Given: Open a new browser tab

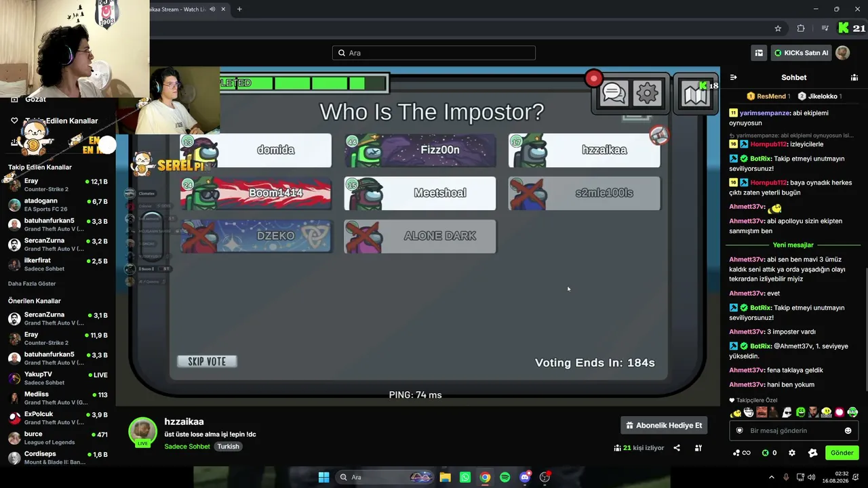Looking at the screenshot, I should 239,9.
